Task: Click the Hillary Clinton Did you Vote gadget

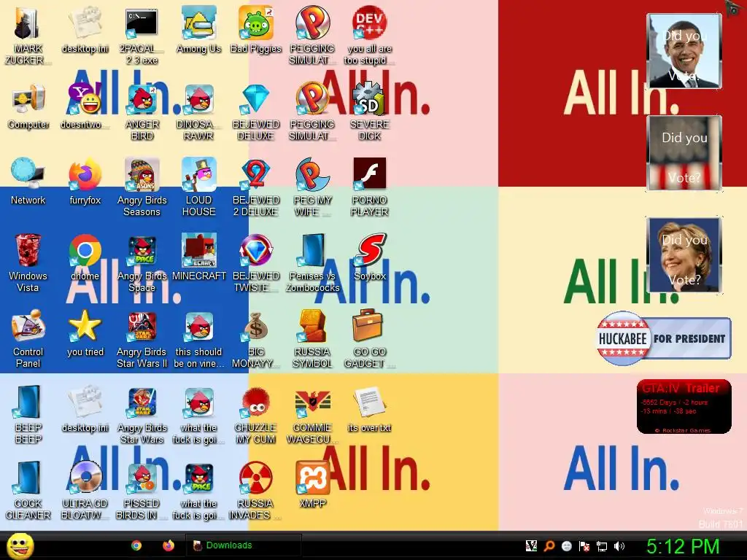Action: coord(684,254)
